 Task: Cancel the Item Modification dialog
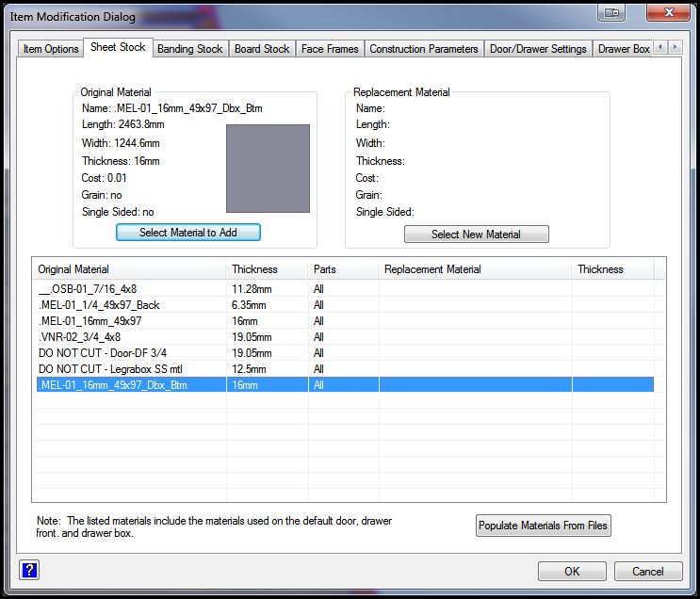click(647, 571)
